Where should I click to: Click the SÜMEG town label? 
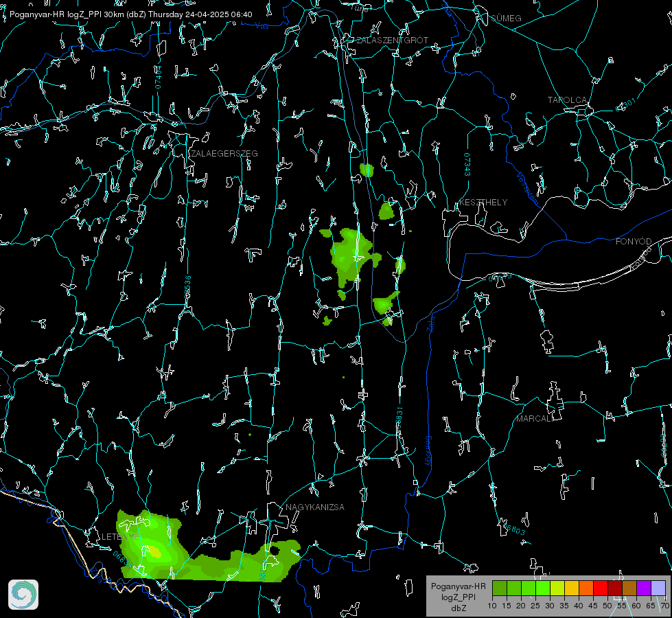[506, 19]
